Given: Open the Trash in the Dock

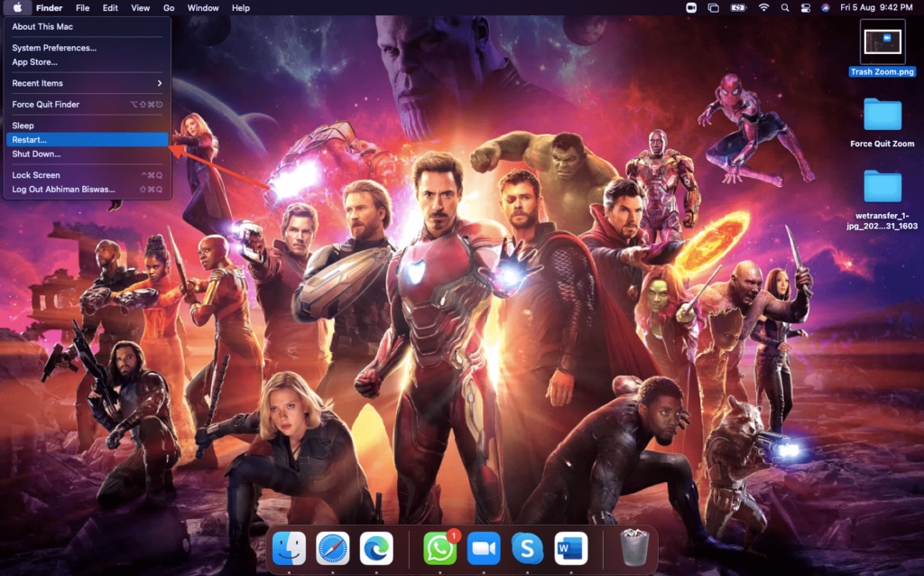Looking at the screenshot, I should 634,548.
